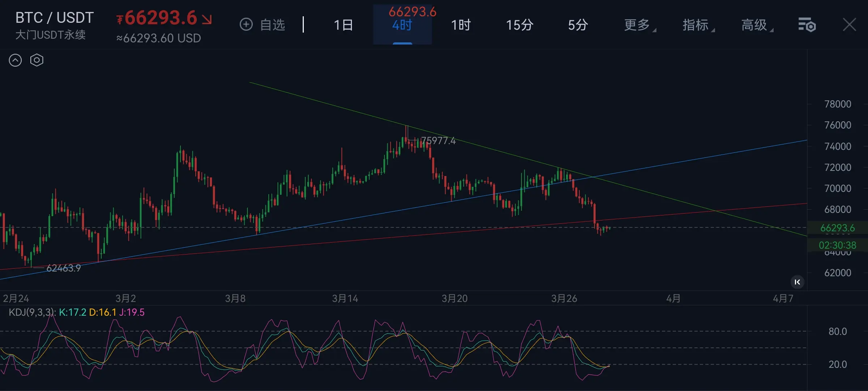
Task: Close the chart with X icon
Action: [x=849, y=25]
